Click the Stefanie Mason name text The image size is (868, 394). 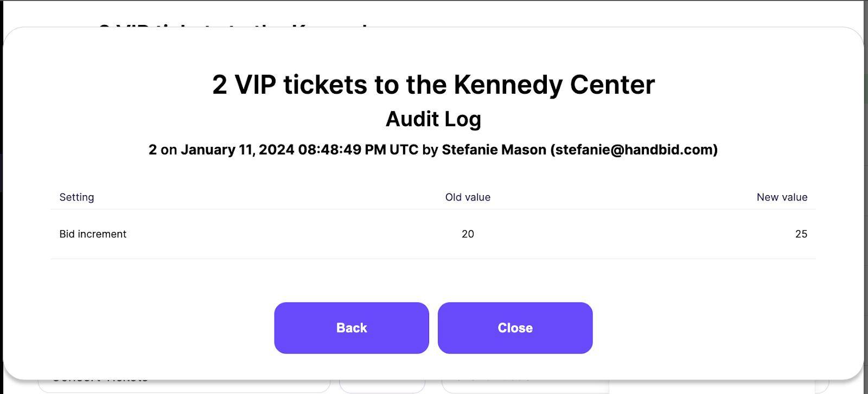(x=494, y=150)
